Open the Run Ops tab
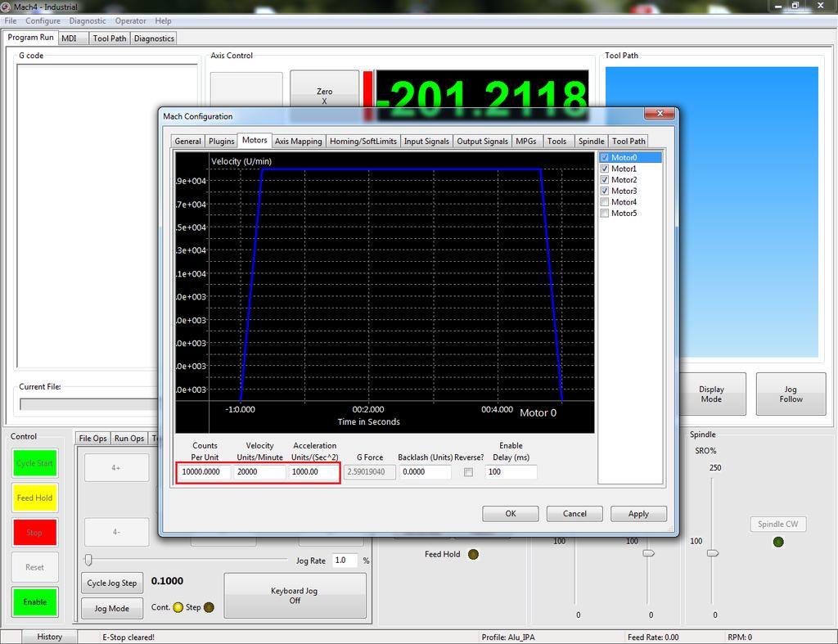 coord(129,439)
